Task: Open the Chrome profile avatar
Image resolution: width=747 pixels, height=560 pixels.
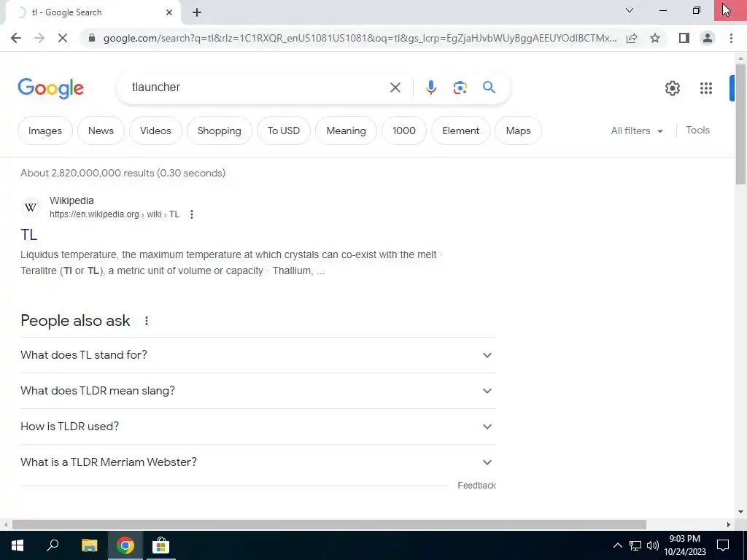Action: (x=708, y=38)
